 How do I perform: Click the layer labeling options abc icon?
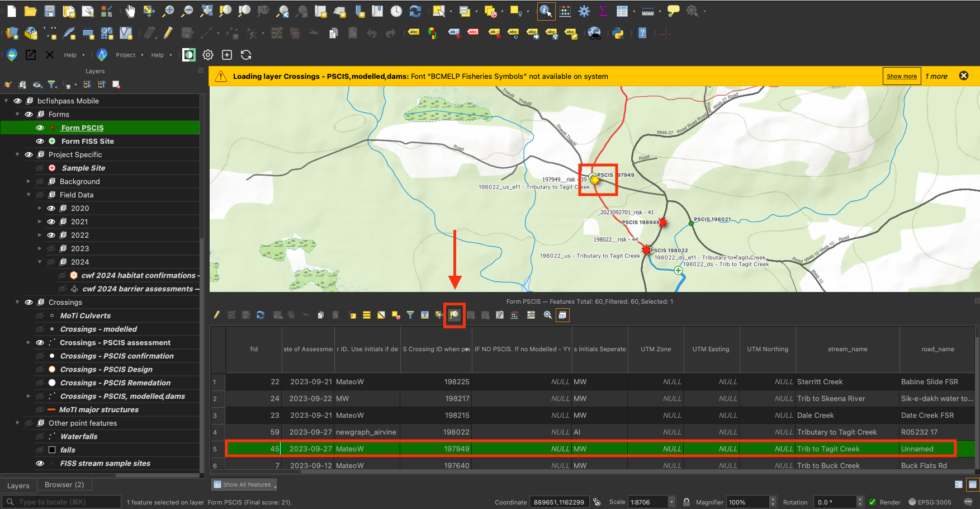[414, 33]
